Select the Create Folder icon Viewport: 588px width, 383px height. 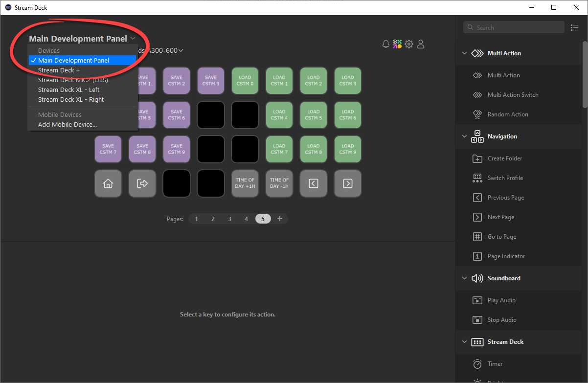tap(477, 158)
